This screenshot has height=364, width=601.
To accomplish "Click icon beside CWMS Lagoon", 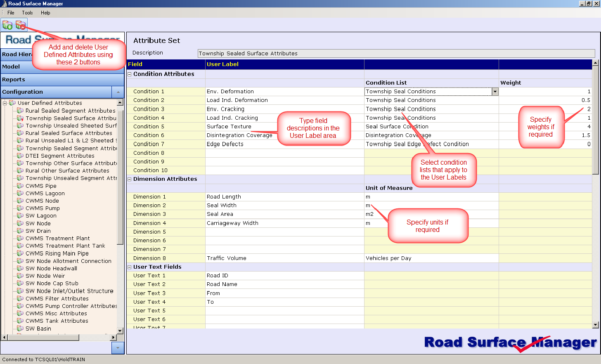I will tap(20, 193).
